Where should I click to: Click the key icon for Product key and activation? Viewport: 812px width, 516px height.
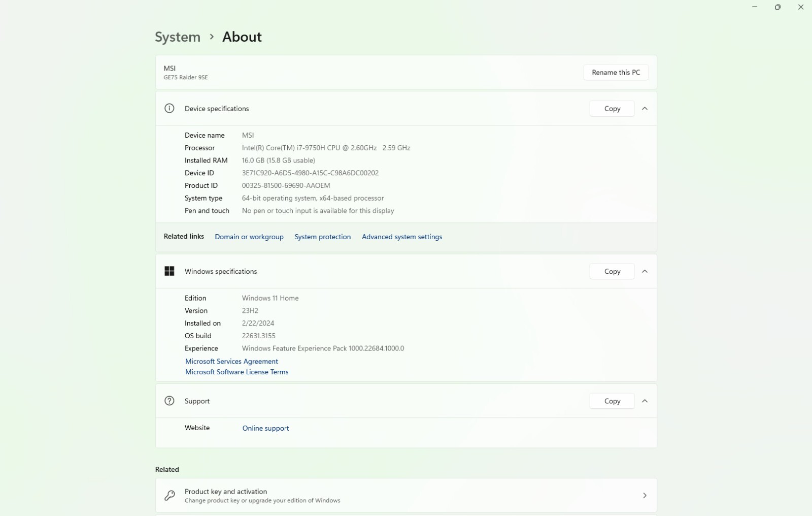(x=170, y=495)
